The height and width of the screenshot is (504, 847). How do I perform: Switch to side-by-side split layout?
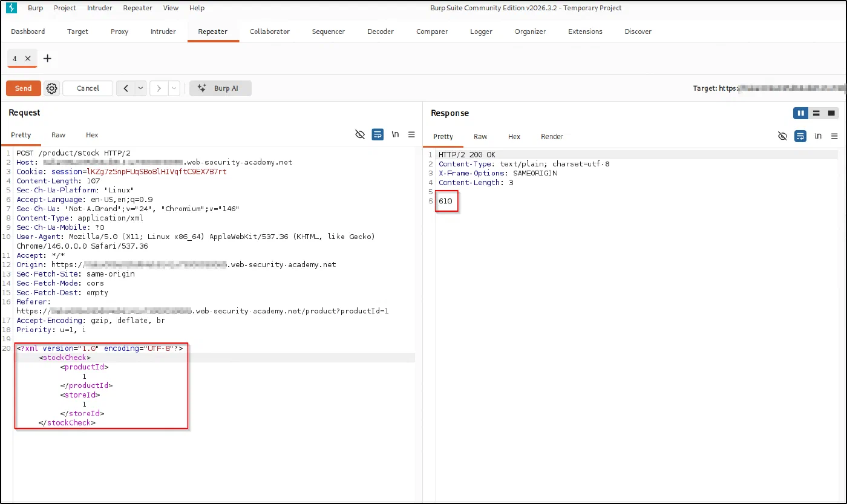pyautogui.click(x=801, y=113)
